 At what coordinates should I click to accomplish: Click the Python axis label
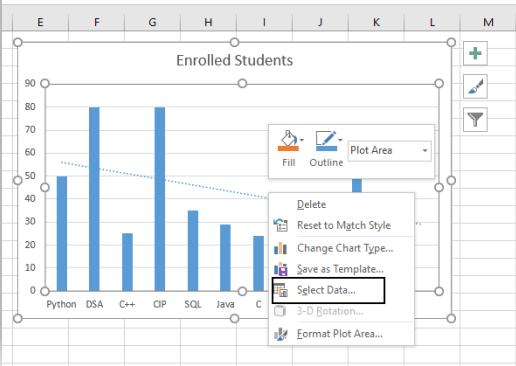[61, 304]
